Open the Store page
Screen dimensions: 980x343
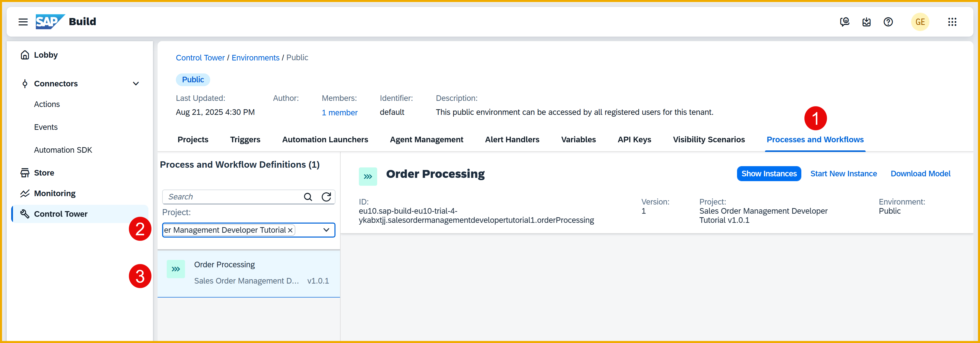pos(44,173)
